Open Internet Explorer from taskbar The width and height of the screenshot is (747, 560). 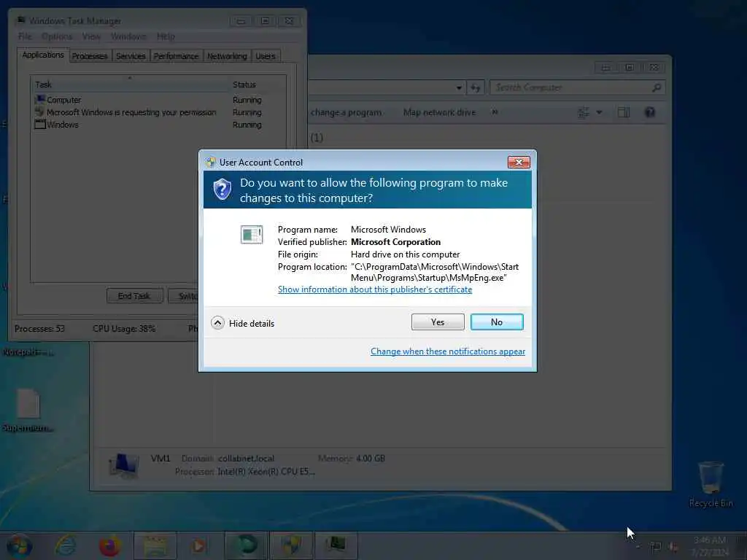[x=66, y=545]
